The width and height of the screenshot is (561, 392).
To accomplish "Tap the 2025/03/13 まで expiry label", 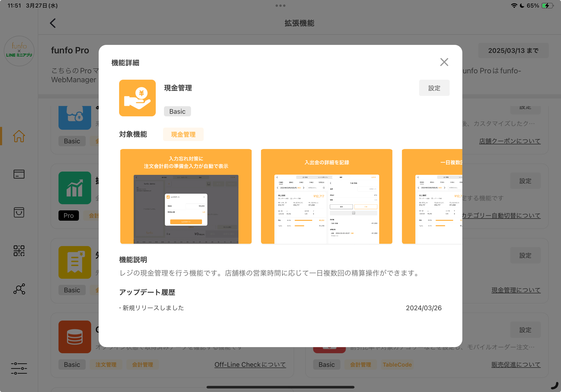I will click(513, 51).
